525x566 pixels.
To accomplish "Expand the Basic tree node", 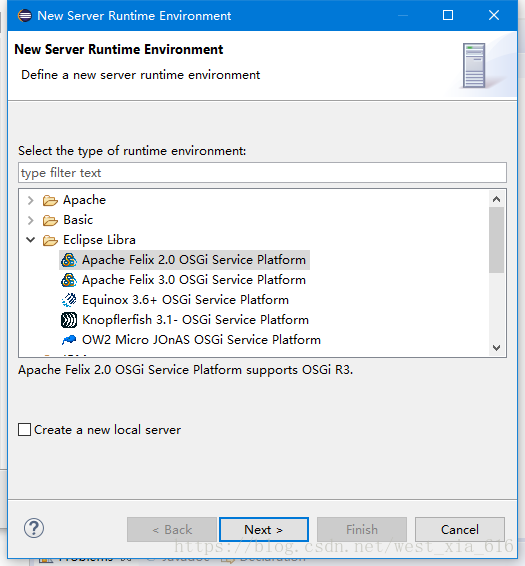I will [31, 220].
